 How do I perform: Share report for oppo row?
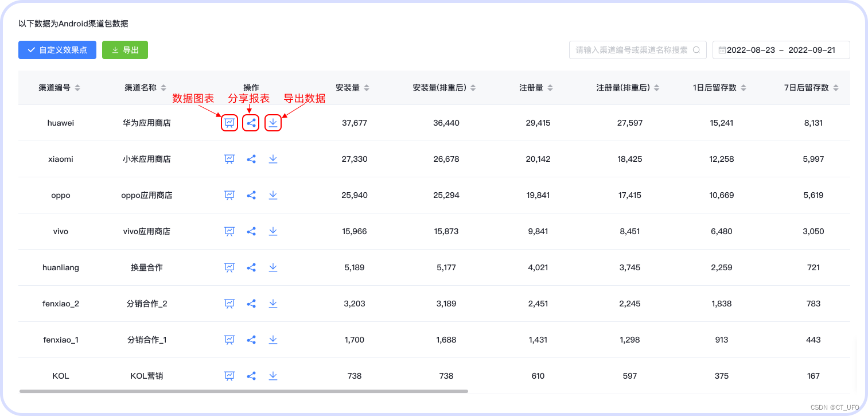click(251, 195)
